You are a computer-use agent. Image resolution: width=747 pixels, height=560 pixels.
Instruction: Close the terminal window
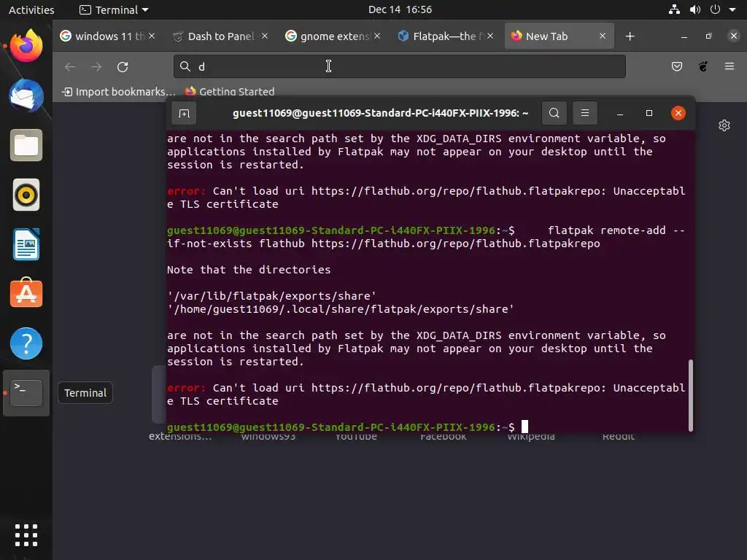point(678,113)
